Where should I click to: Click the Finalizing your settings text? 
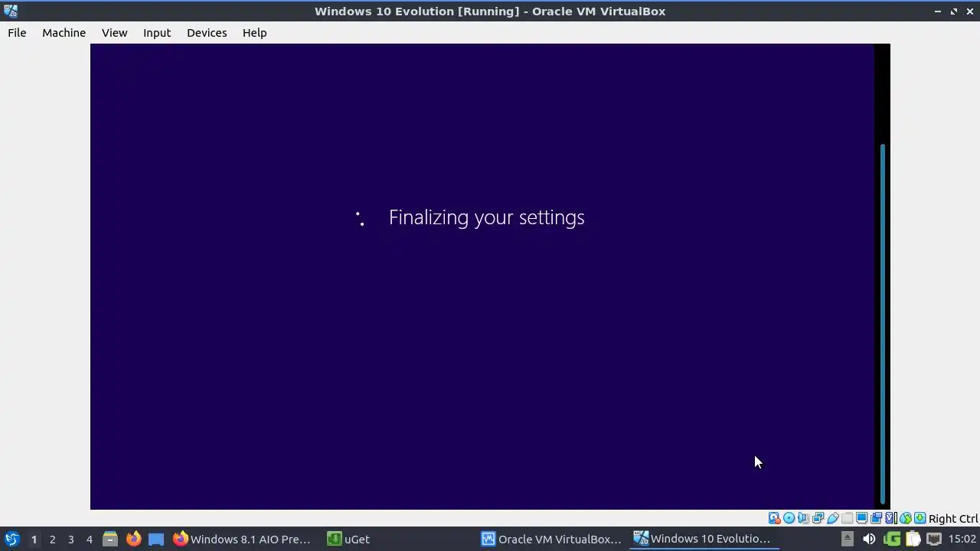(x=486, y=217)
